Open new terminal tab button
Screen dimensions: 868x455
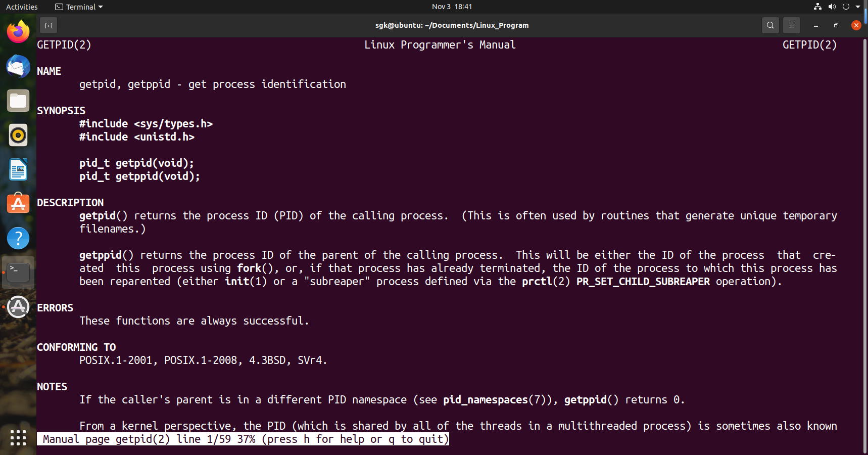tap(49, 25)
